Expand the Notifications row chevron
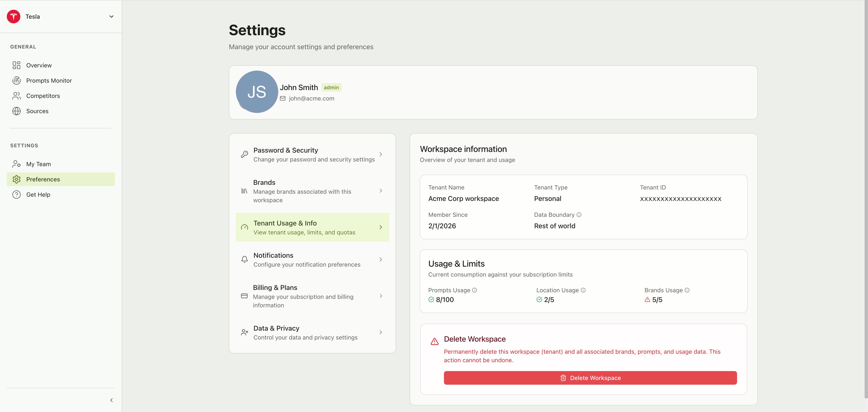This screenshot has height=412, width=868. (381, 259)
